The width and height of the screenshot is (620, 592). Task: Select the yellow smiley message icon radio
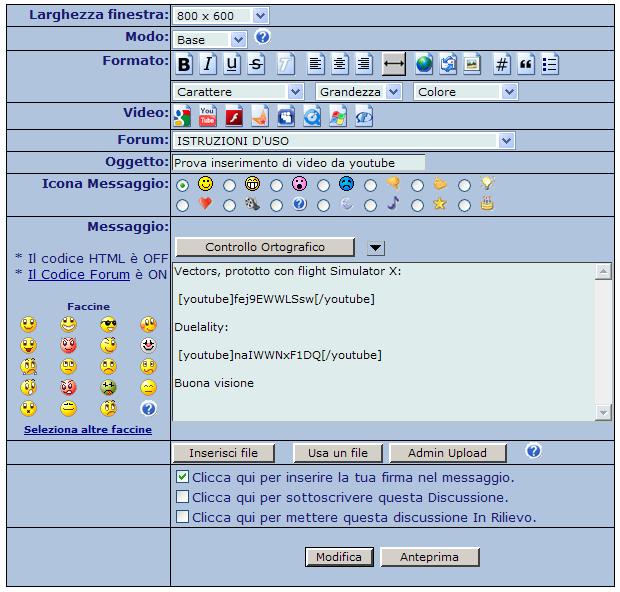tap(182, 185)
